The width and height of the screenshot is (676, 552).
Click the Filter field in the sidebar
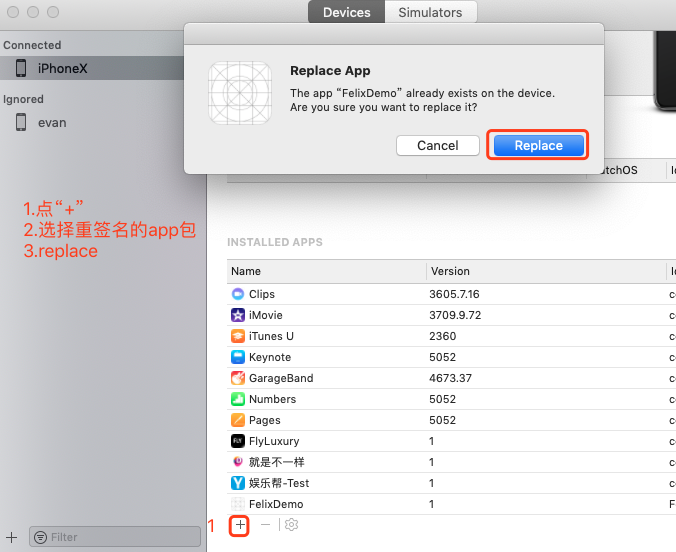(x=115, y=537)
